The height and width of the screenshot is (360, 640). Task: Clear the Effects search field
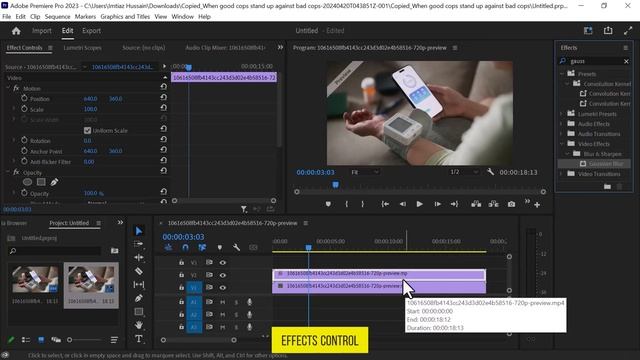point(626,61)
